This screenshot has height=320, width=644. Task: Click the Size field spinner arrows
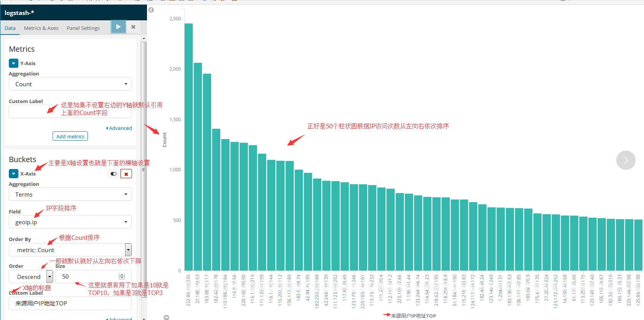click(x=122, y=276)
